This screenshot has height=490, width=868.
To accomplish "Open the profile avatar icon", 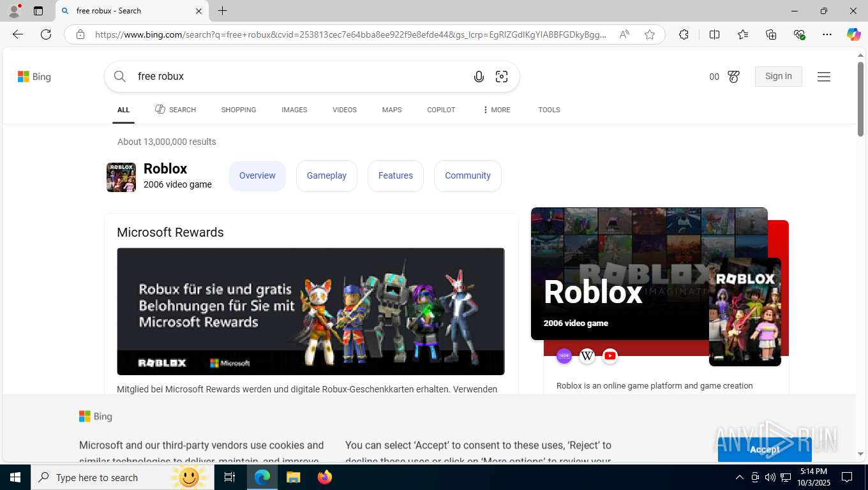I will [14, 11].
